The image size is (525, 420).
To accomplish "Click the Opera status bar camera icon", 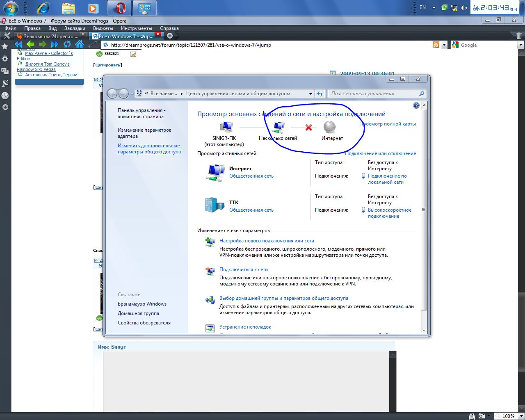I will click(482, 416).
